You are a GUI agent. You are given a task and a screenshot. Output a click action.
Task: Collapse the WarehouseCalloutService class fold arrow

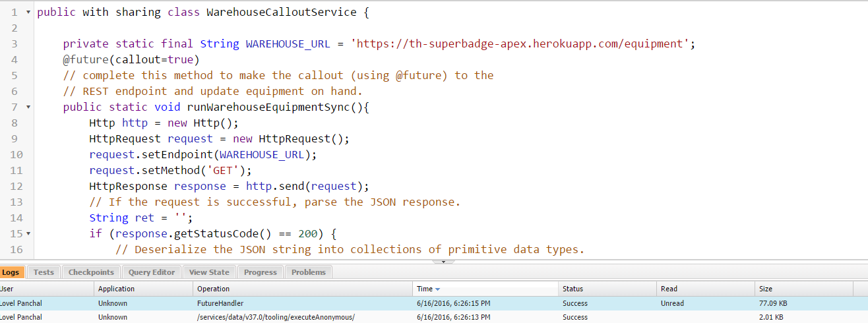coord(28,13)
